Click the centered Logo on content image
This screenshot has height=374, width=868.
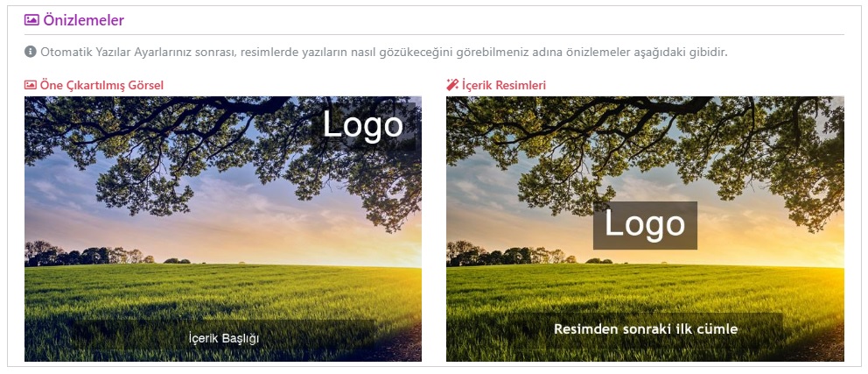[x=645, y=225]
